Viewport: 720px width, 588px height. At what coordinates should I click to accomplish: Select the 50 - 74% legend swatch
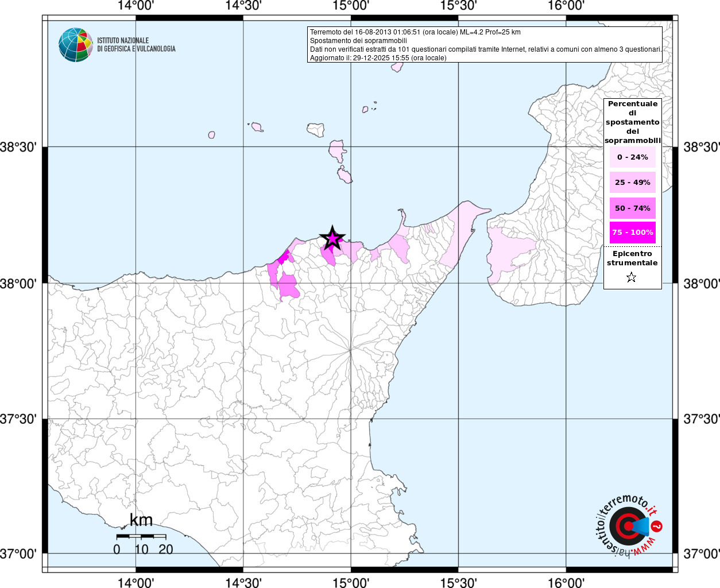632,208
